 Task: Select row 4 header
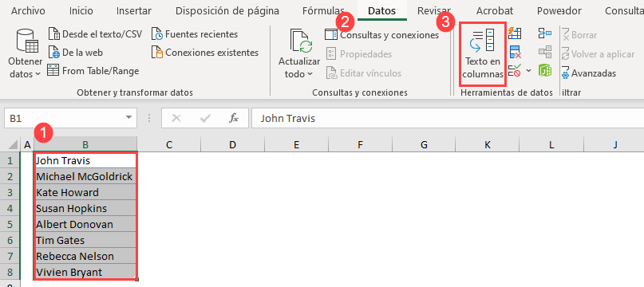tap(10, 208)
